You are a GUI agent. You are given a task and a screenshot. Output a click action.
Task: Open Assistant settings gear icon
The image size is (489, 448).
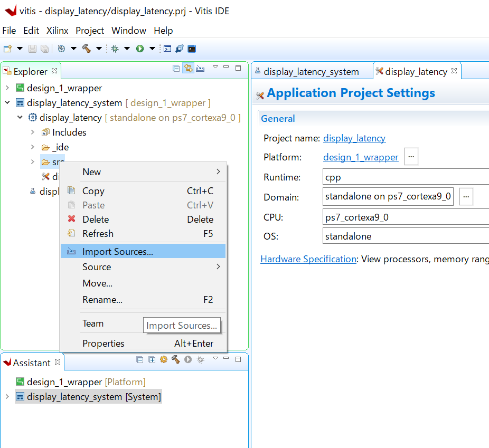click(164, 359)
